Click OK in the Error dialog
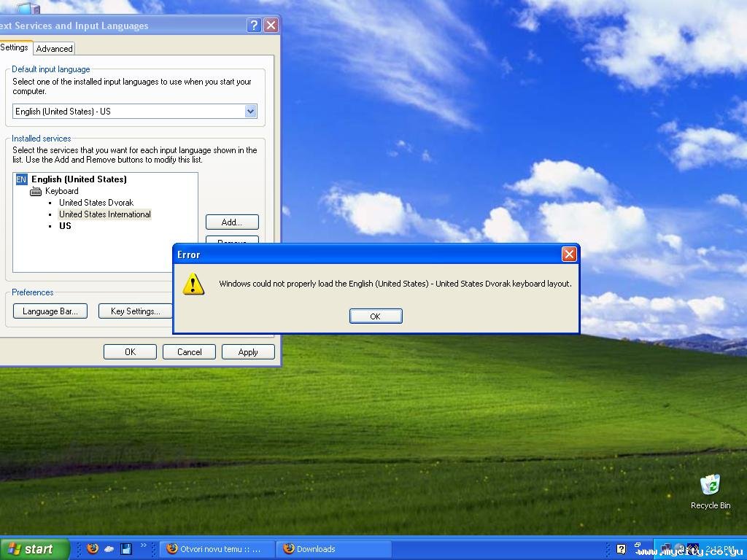The image size is (747, 560). click(376, 316)
